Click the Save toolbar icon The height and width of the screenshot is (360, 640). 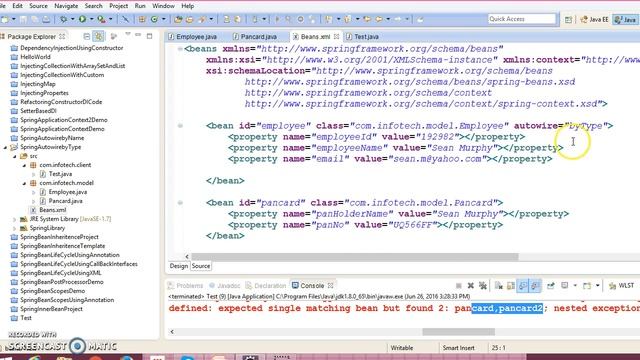(24, 19)
